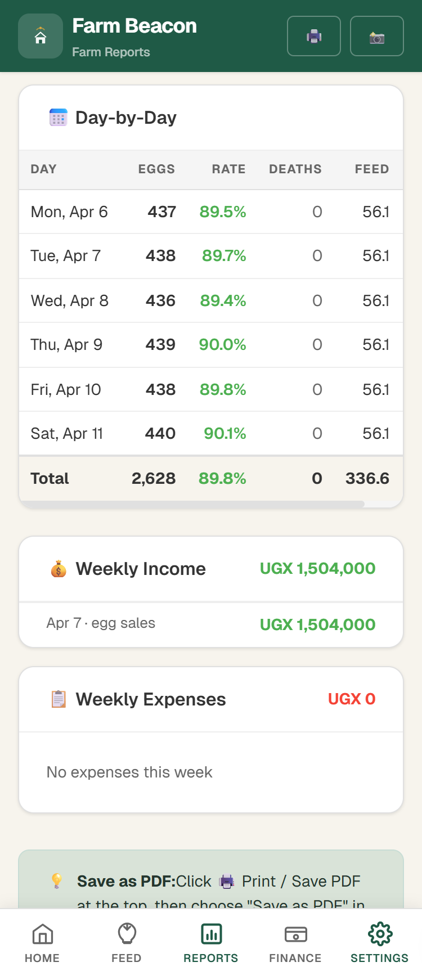Click the EGGS column header
The height and width of the screenshot is (980, 422).
(x=156, y=169)
